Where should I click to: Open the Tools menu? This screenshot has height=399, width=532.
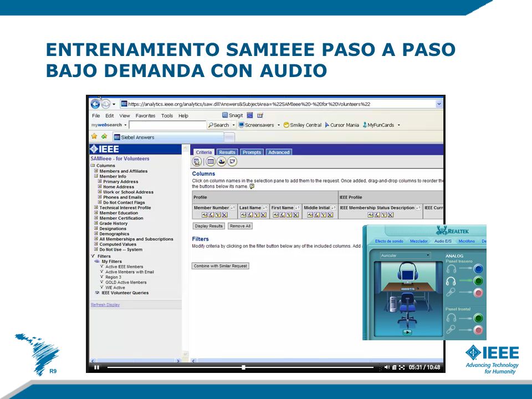pos(167,116)
